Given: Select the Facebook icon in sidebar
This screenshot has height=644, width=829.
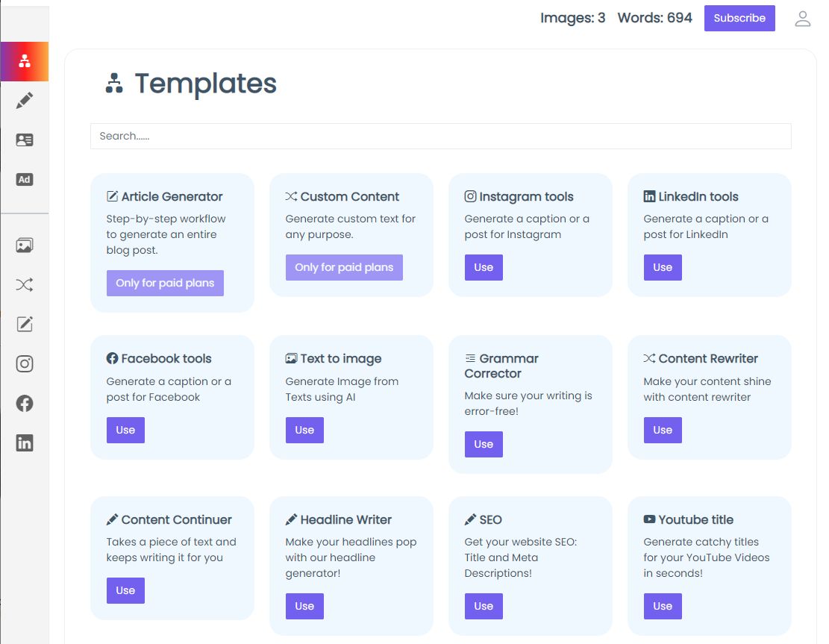Looking at the screenshot, I should click(25, 404).
